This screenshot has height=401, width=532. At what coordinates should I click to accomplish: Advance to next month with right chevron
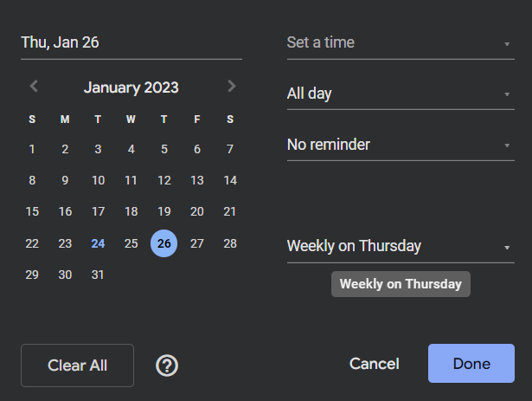tap(231, 87)
